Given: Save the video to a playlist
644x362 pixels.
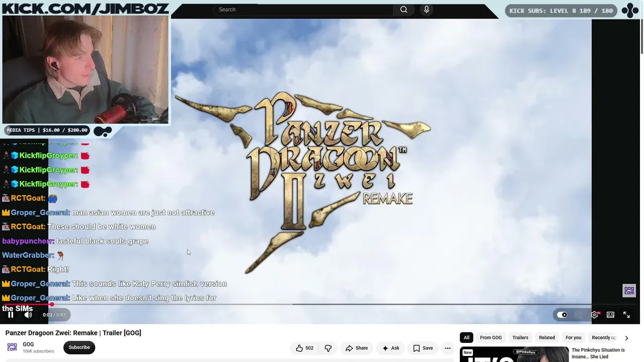Looking at the screenshot, I should (423, 348).
